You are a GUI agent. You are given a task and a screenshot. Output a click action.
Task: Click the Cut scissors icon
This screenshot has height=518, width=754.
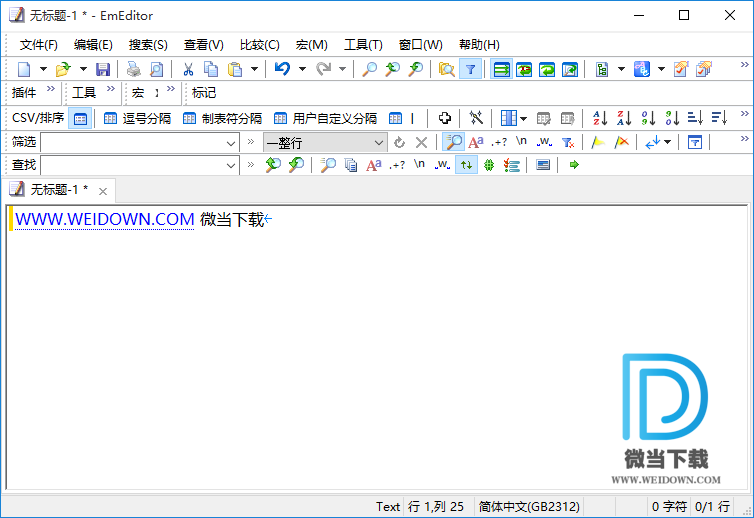click(x=188, y=69)
